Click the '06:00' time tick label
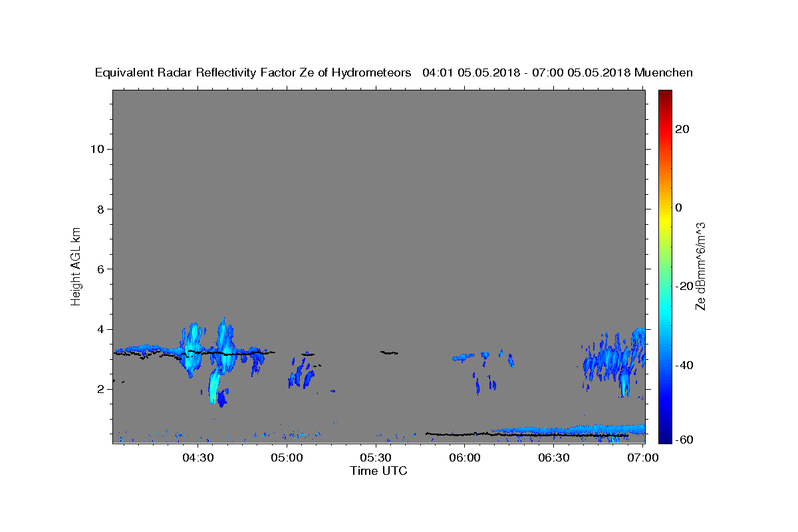Image resolution: width=798 pixels, height=532 pixels. [x=465, y=458]
